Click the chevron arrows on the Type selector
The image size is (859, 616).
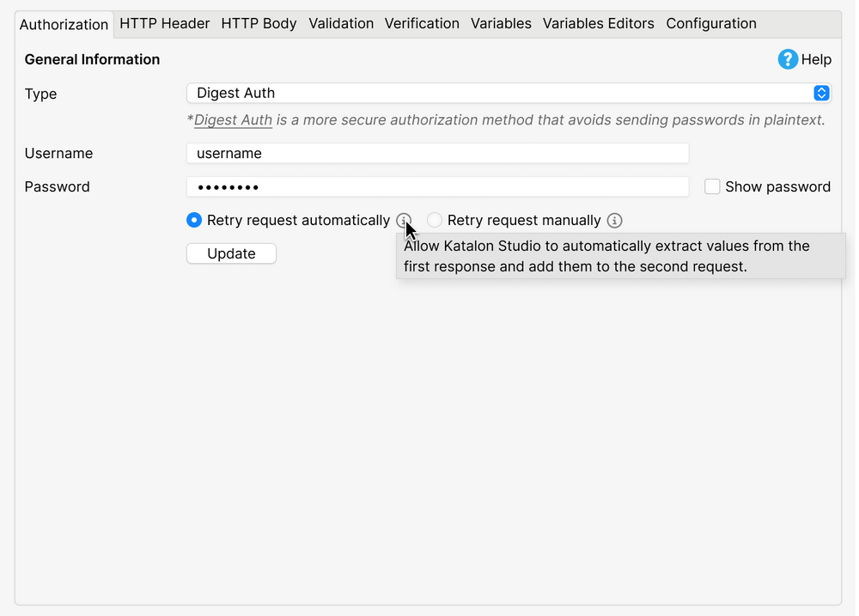(821, 93)
